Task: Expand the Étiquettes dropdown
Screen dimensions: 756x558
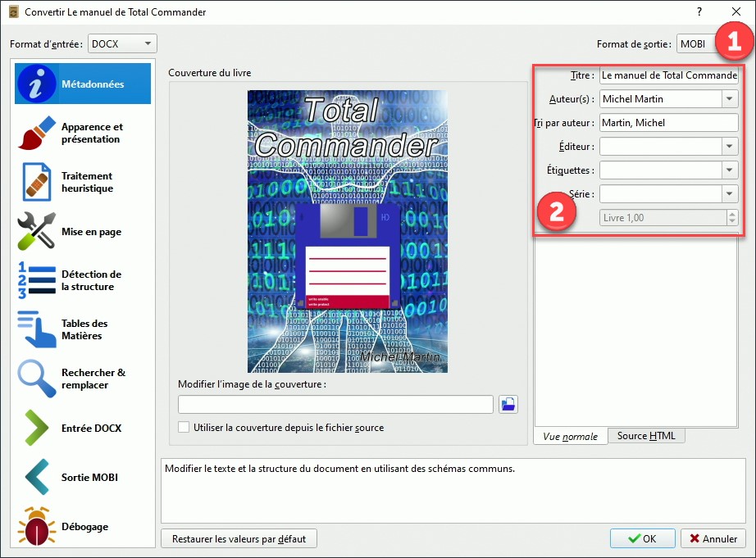Action: click(x=729, y=170)
